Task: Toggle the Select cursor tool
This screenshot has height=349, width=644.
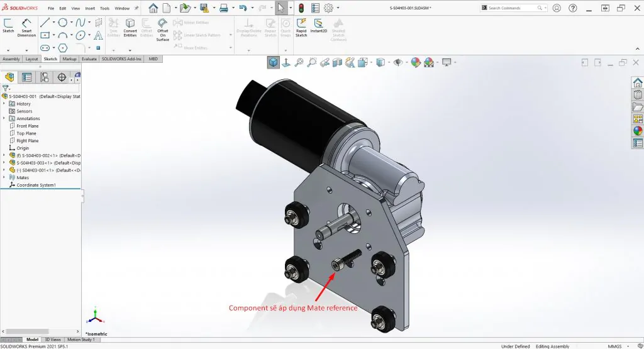Action: [281, 8]
